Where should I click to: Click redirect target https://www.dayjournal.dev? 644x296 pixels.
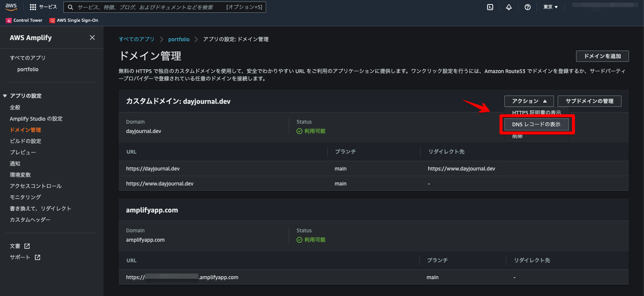[x=462, y=169]
